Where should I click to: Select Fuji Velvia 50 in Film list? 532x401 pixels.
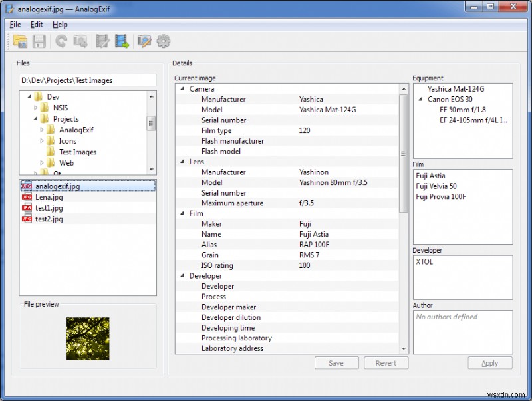coord(436,186)
